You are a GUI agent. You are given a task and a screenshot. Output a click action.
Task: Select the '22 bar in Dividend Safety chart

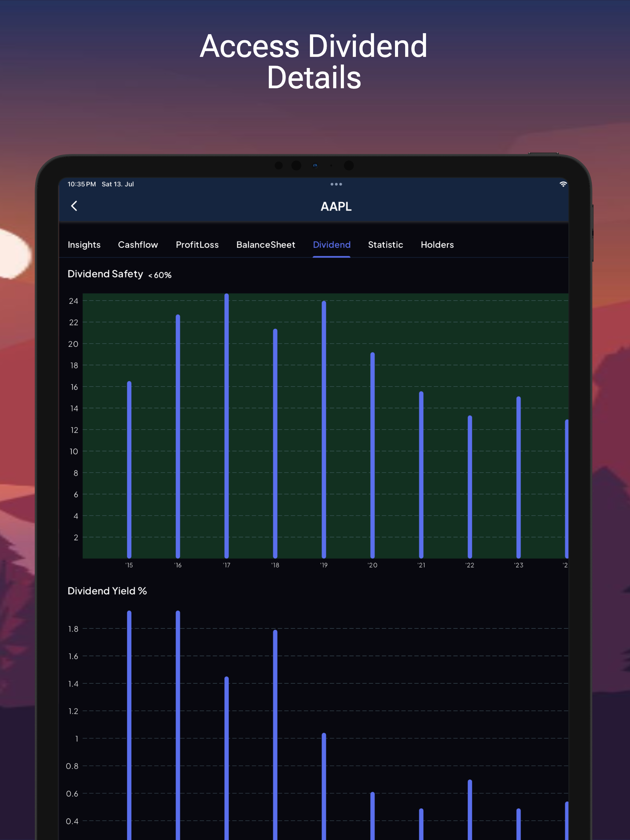tap(470, 487)
